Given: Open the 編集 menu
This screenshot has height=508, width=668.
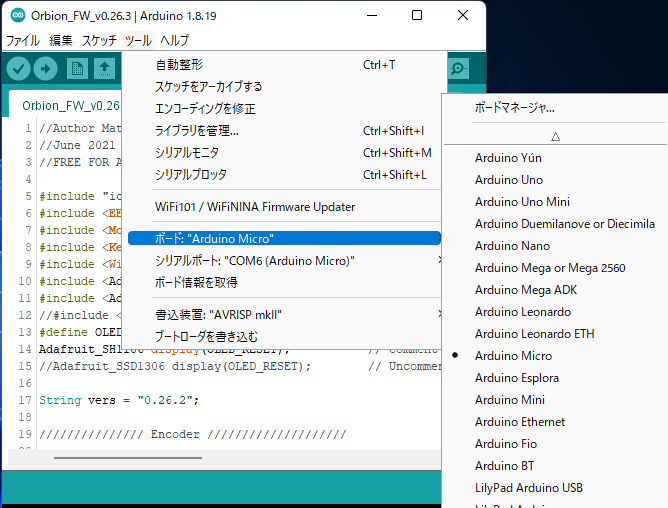Looking at the screenshot, I should [x=61, y=40].
